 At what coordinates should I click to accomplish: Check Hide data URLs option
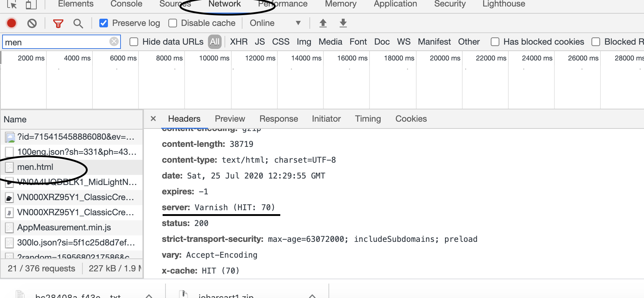tap(134, 42)
